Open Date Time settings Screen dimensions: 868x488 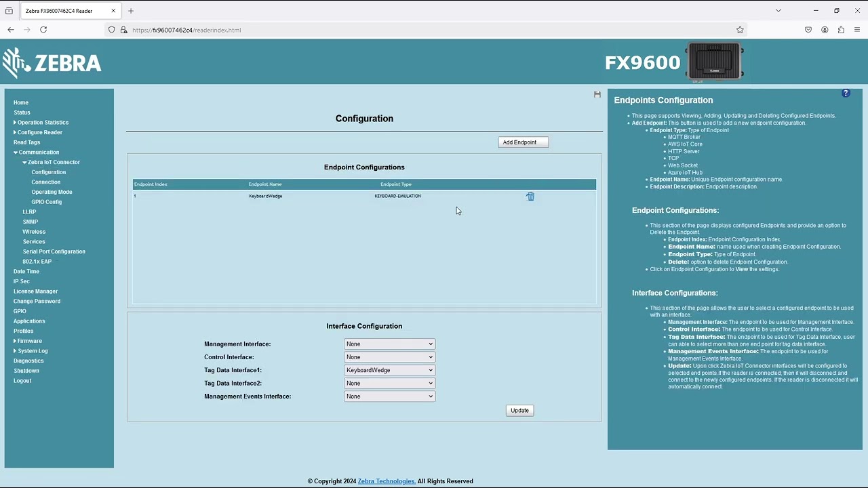click(26, 272)
